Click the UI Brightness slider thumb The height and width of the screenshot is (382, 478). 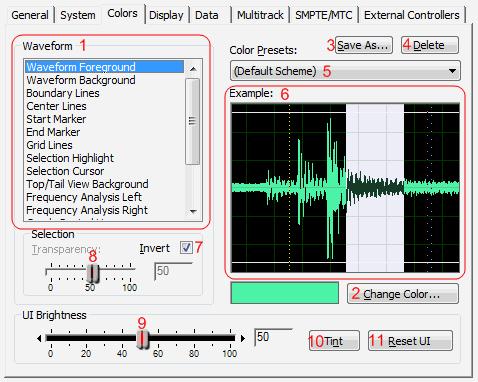pyautogui.click(x=143, y=339)
